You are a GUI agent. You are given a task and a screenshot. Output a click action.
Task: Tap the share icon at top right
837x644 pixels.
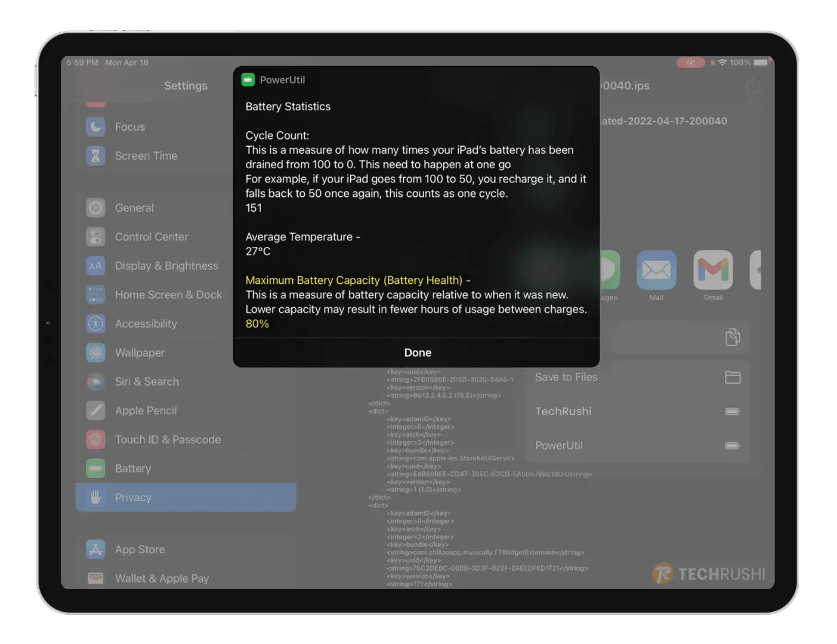coord(752,85)
